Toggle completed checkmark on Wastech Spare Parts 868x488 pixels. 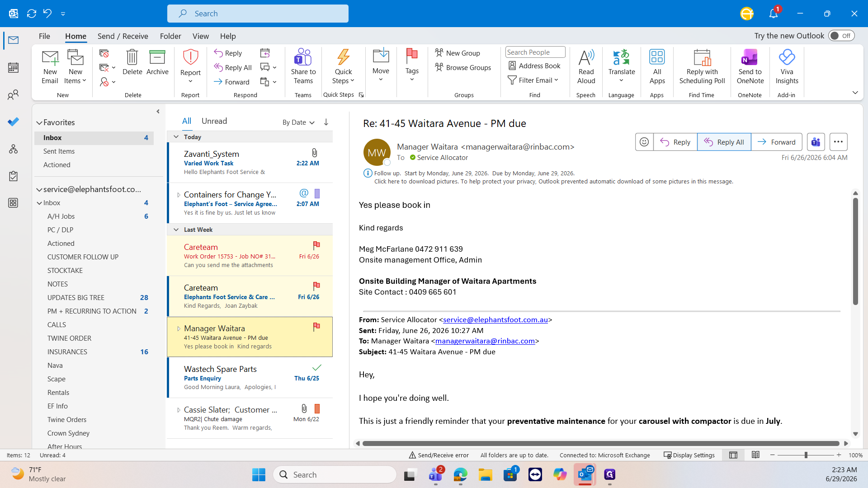pyautogui.click(x=316, y=367)
